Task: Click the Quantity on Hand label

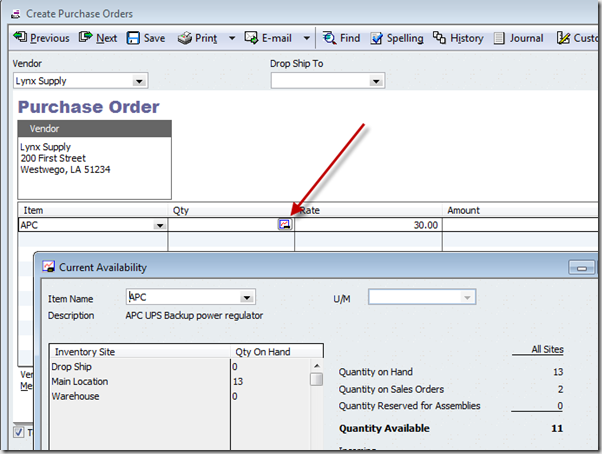Action: [375, 372]
